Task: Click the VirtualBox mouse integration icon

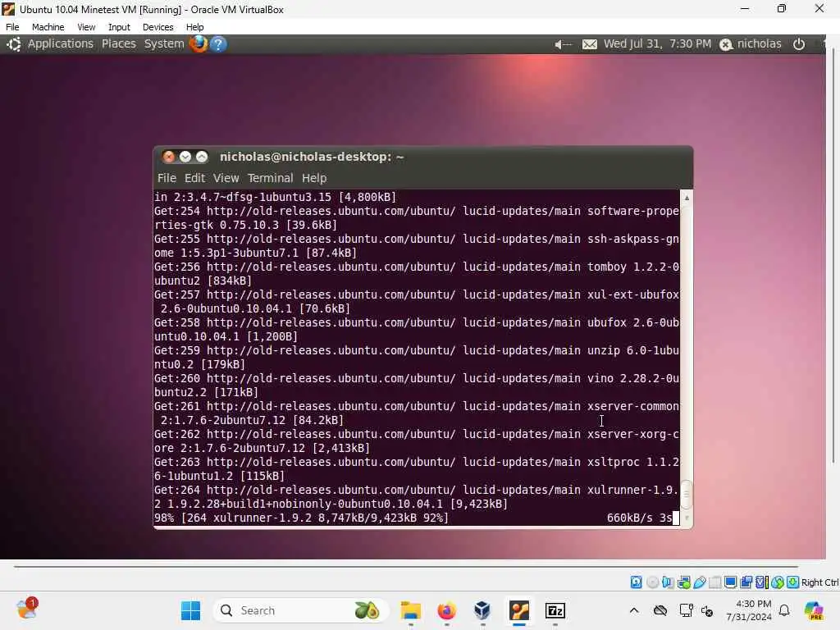Action: click(778, 582)
